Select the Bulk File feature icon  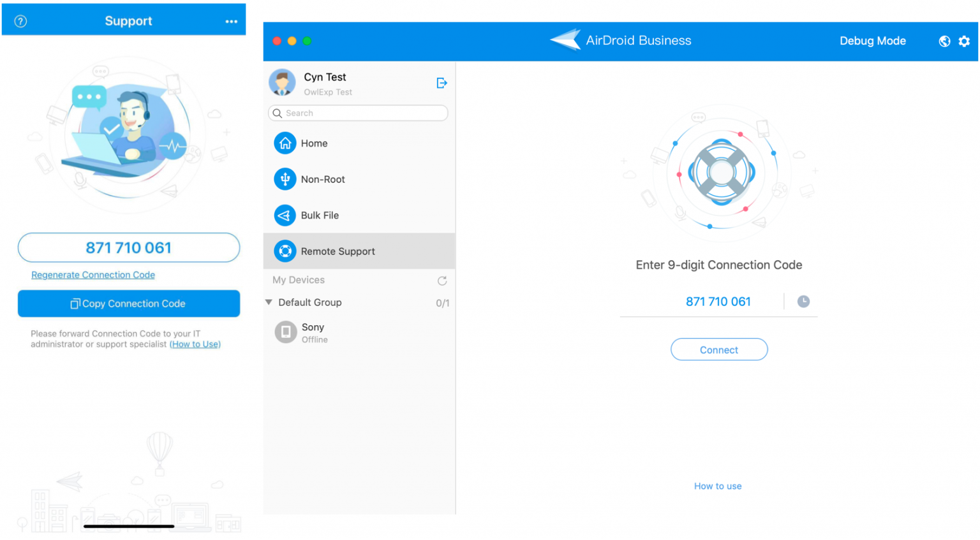285,215
